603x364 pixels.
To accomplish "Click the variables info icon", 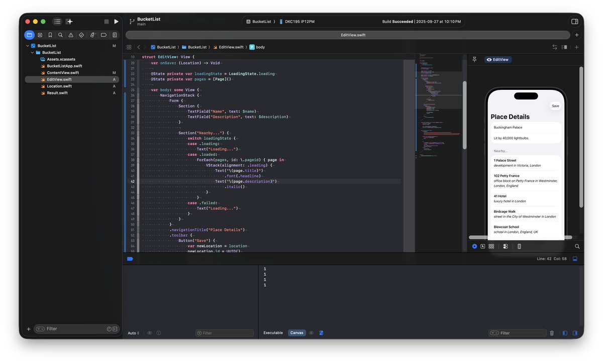I will [x=159, y=333].
